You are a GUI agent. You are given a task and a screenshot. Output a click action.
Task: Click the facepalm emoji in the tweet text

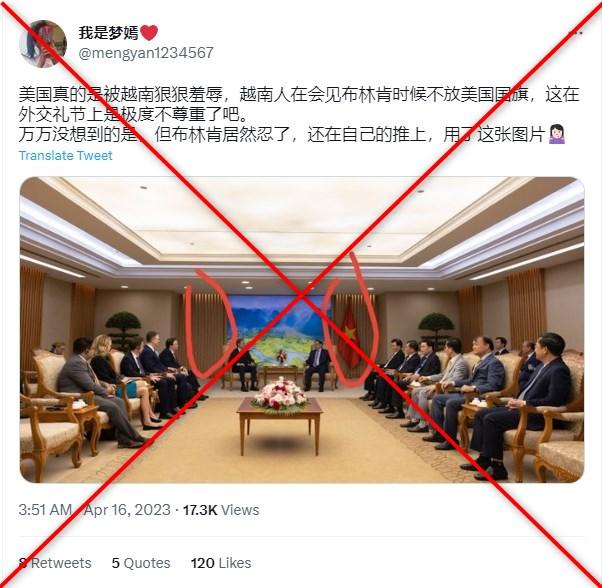556,134
